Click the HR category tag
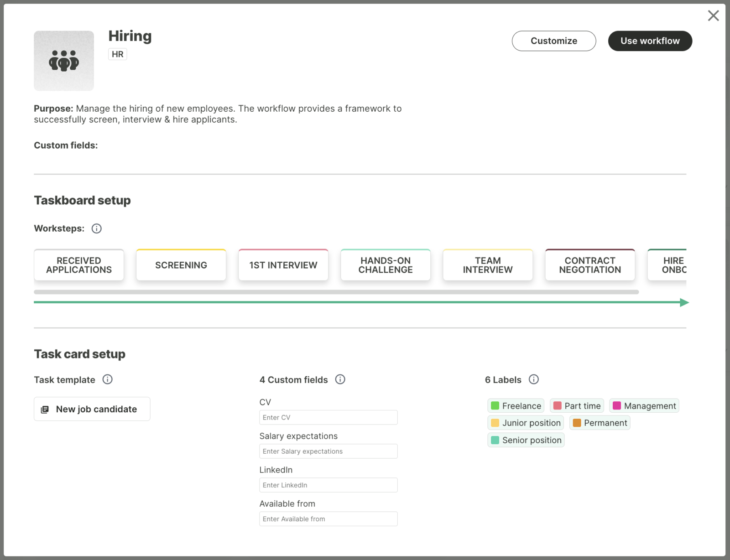730x560 pixels. 117,54
